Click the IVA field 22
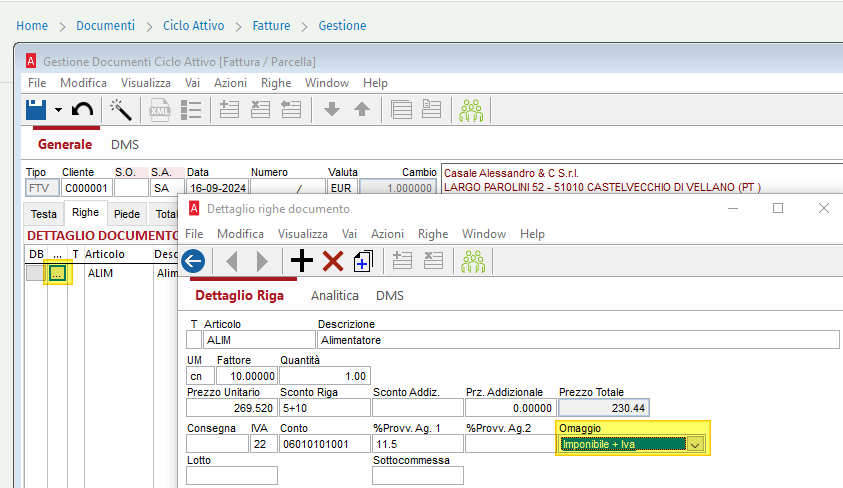The image size is (843, 488). tap(263, 444)
